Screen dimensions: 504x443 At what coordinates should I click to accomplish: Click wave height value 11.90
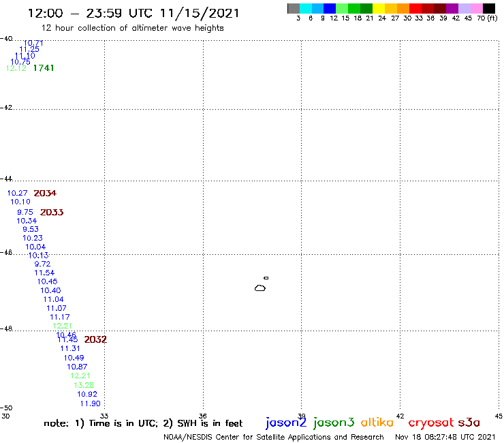point(91,403)
